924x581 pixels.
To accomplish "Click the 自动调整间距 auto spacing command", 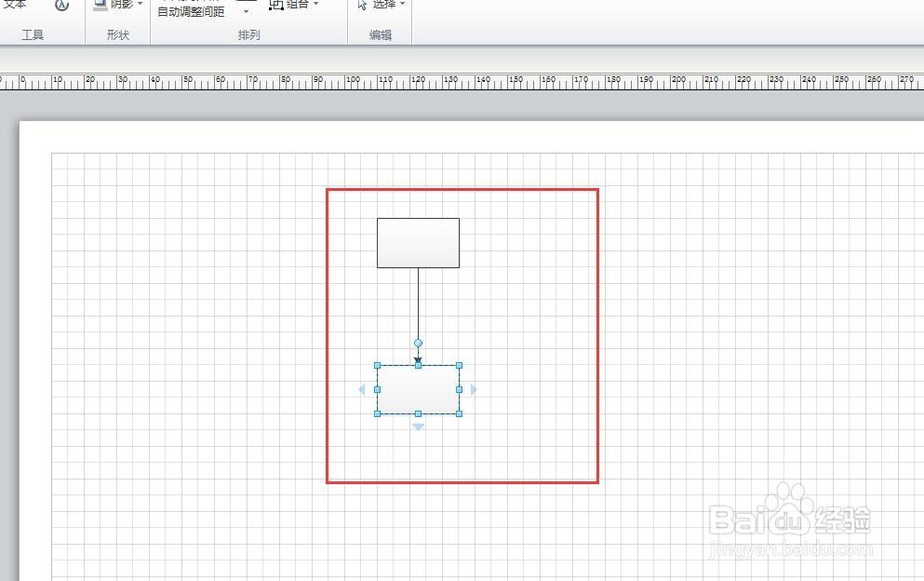I will coord(191,11).
